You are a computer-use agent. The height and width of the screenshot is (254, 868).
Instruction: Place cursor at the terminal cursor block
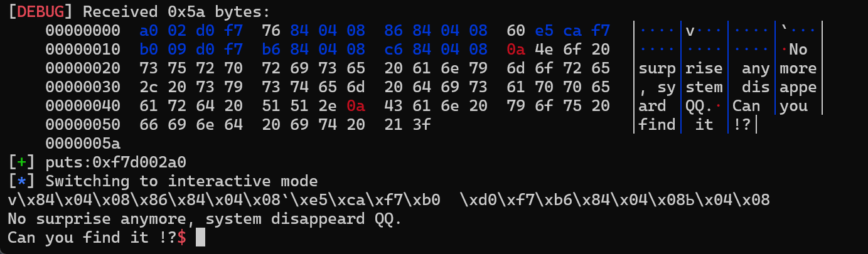click(200, 238)
